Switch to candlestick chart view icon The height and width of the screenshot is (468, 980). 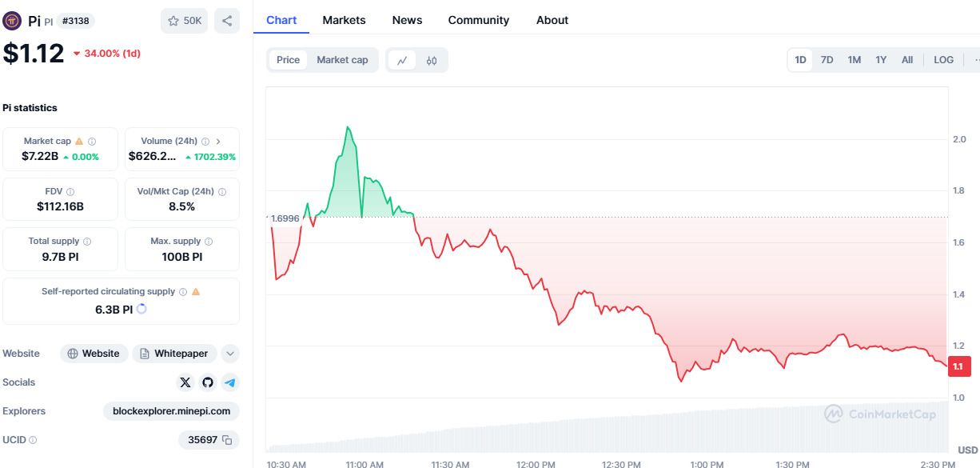coord(432,60)
